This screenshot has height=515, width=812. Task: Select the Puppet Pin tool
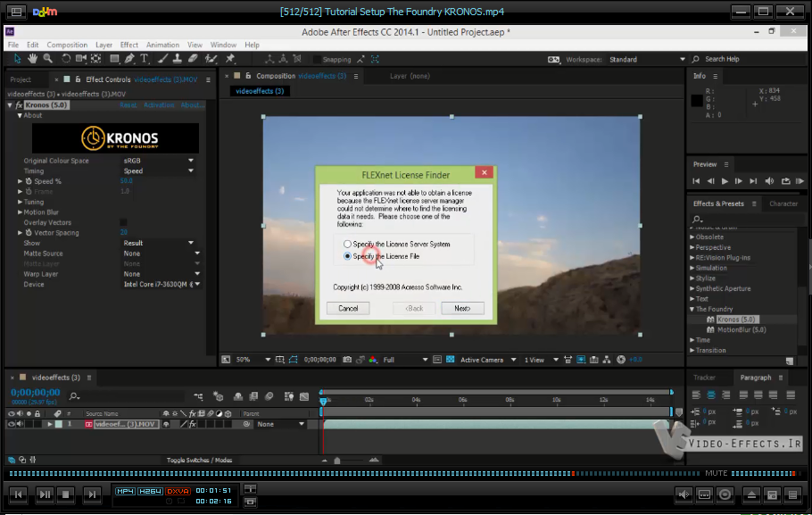coord(230,59)
